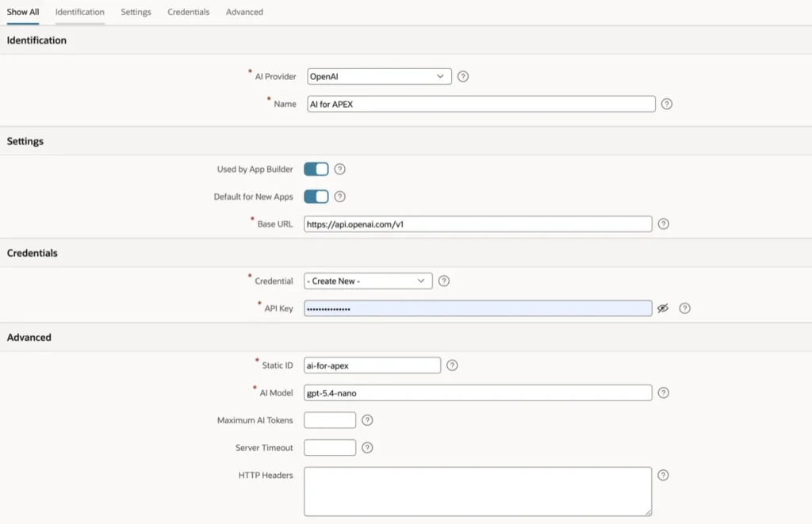The height and width of the screenshot is (524, 812).
Task: Open help for HTTP Headers
Action: click(x=664, y=476)
